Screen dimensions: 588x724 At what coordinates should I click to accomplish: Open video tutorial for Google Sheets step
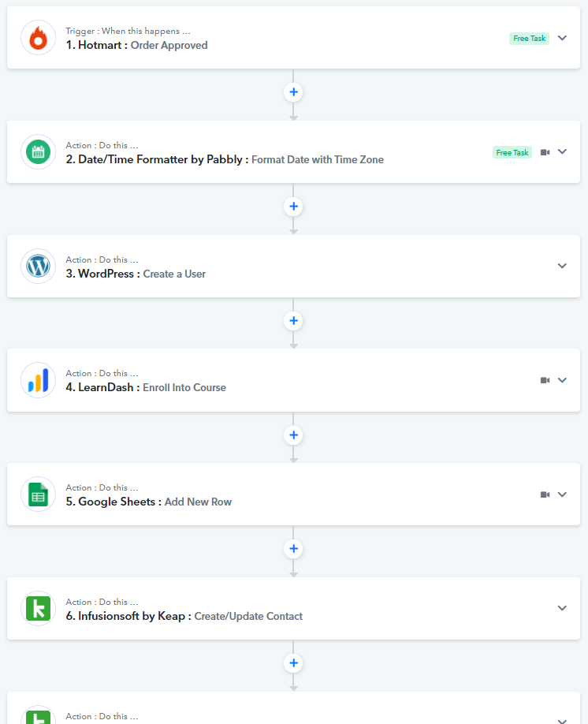[x=545, y=494]
